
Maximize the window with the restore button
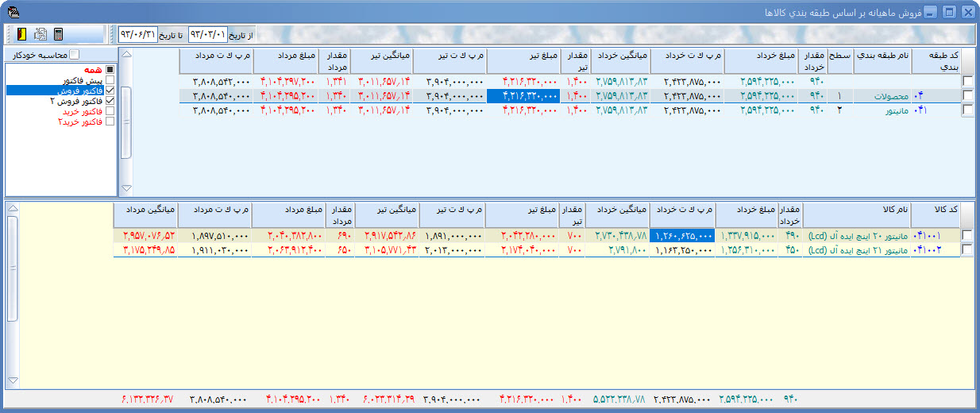(948, 12)
